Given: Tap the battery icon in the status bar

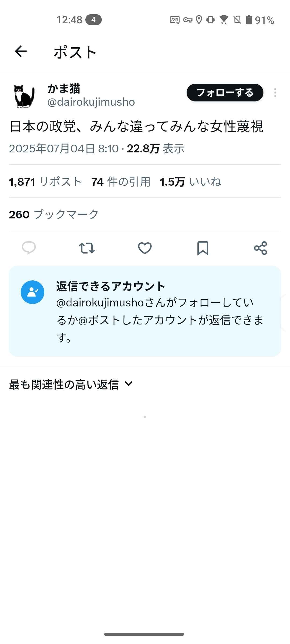Looking at the screenshot, I should coord(249,20).
